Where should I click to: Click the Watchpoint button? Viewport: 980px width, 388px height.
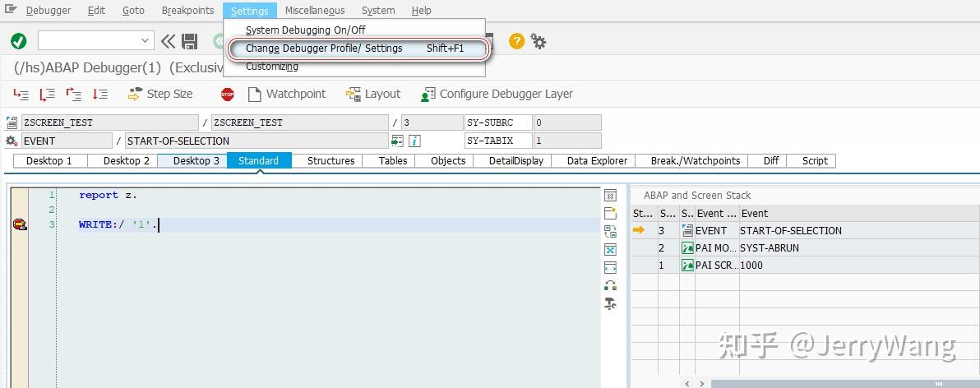287,95
